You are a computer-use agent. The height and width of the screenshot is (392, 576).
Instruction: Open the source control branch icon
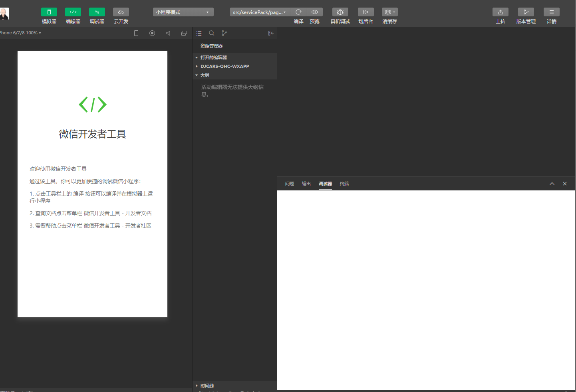point(224,33)
